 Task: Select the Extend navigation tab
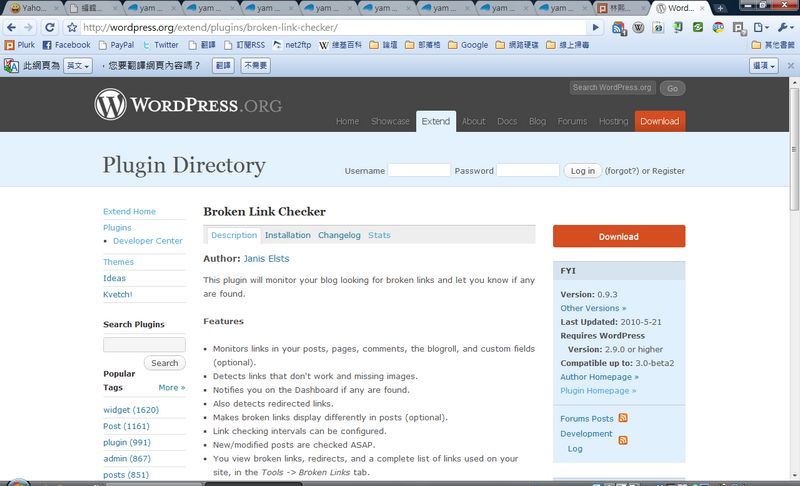coord(436,121)
